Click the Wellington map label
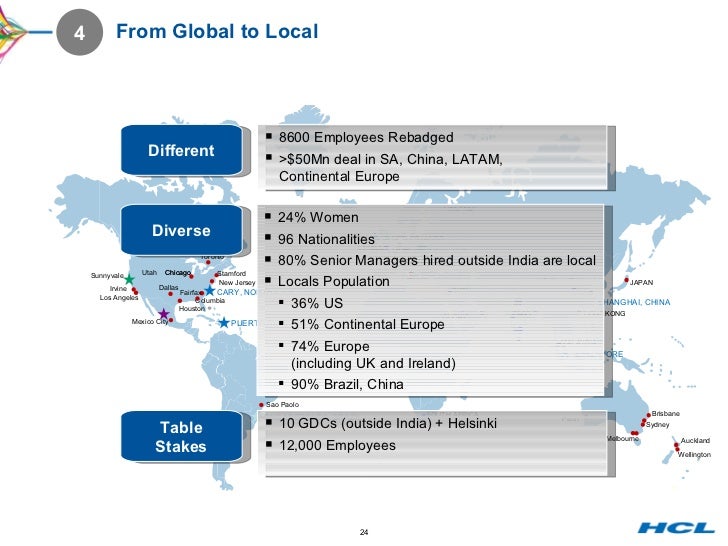728x546 pixels. [x=694, y=454]
